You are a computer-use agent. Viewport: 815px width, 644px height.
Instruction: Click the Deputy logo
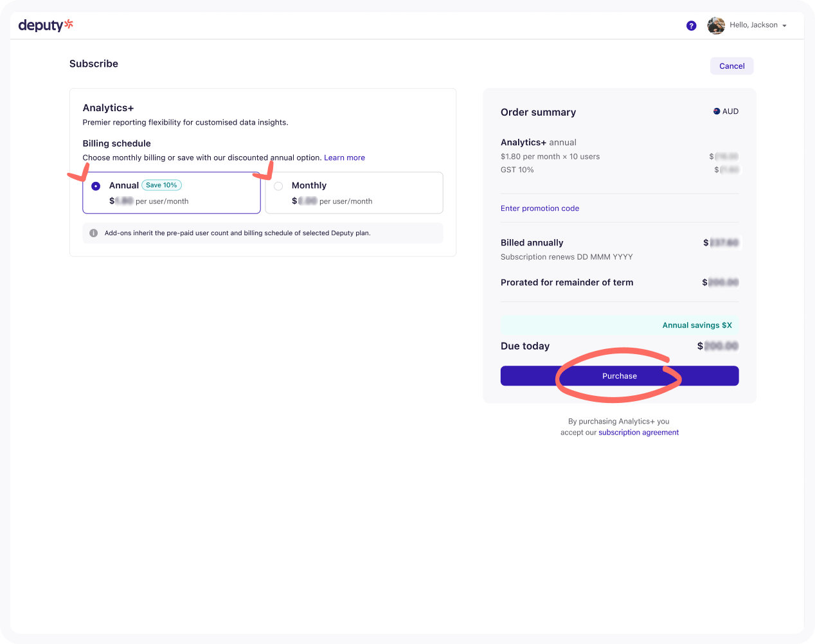pos(46,24)
